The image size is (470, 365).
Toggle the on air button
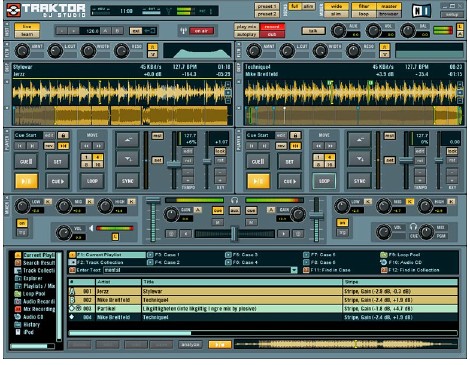point(201,31)
